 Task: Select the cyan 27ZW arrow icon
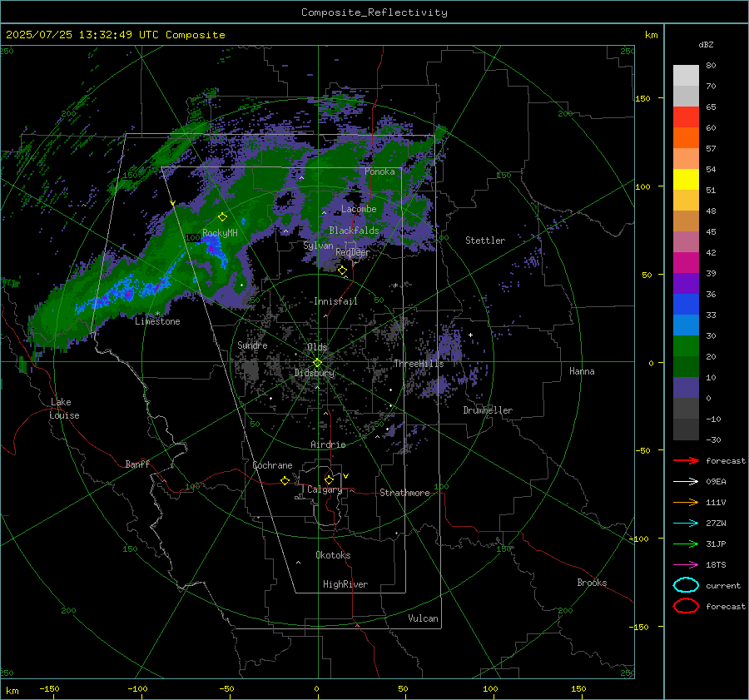686,524
